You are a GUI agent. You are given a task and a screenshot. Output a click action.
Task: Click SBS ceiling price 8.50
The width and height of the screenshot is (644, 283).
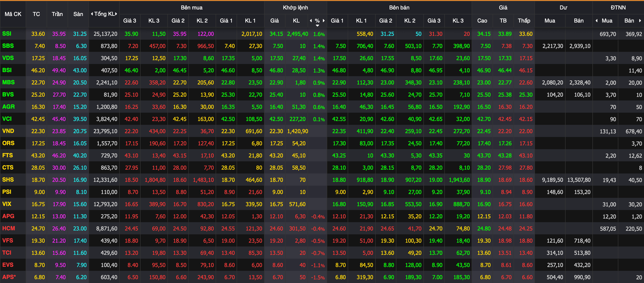tap(60, 46)
